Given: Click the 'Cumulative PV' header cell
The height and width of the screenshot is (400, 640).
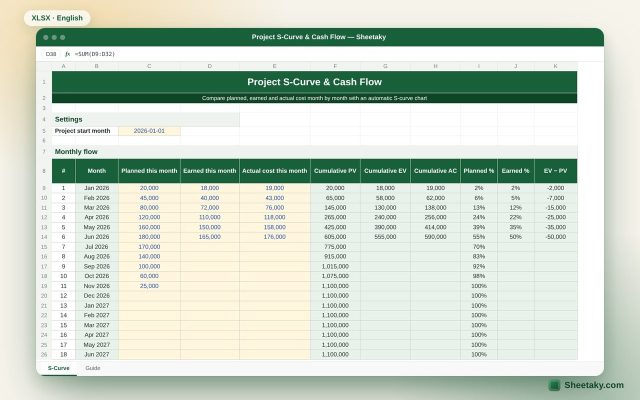Looking at the screenshot, I should tap(335, 171).
